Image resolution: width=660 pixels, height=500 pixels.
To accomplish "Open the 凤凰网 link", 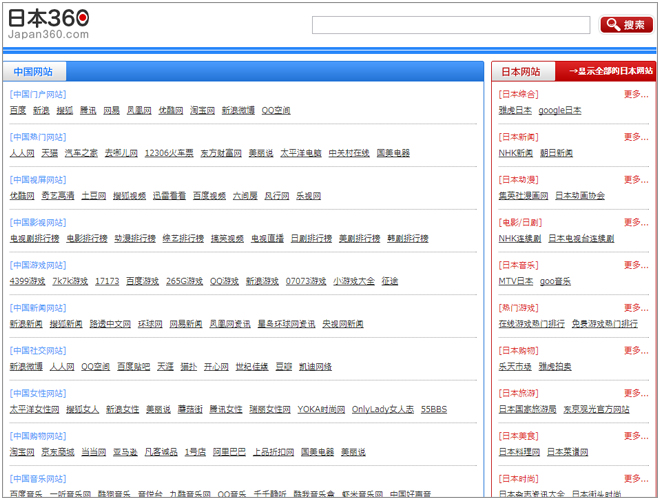I will click(x=139, y=110).
